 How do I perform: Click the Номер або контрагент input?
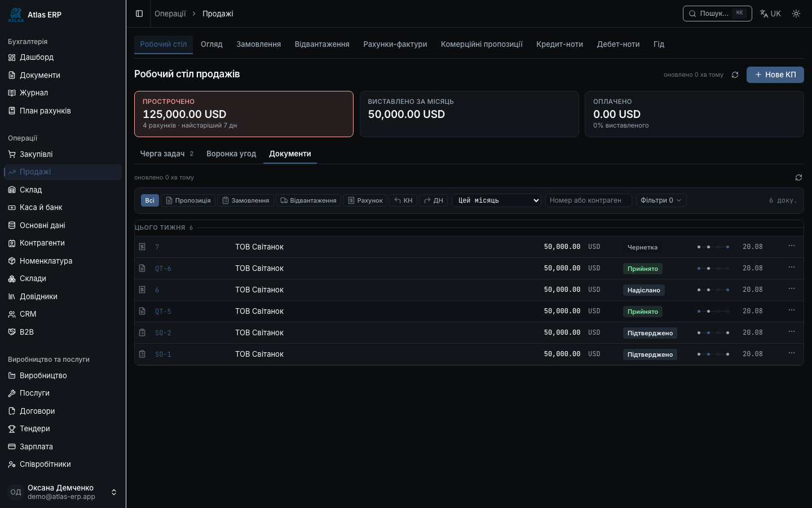coord(589,200)
